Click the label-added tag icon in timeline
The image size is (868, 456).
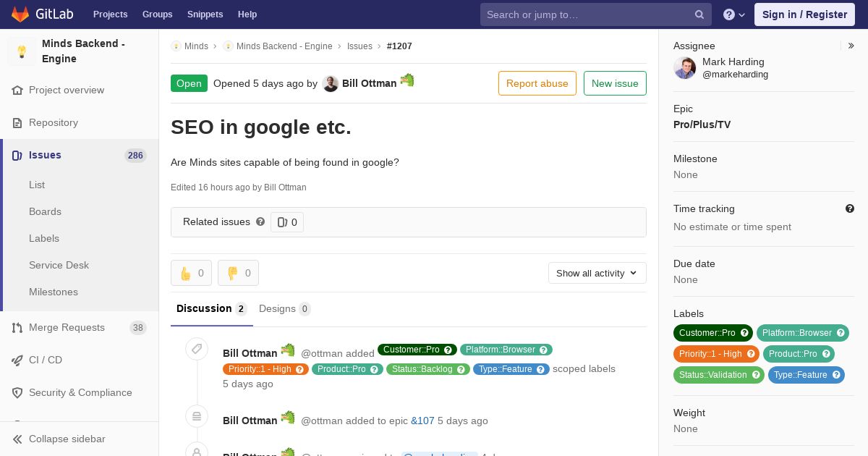pyautogui.click(x=197, y=349)
